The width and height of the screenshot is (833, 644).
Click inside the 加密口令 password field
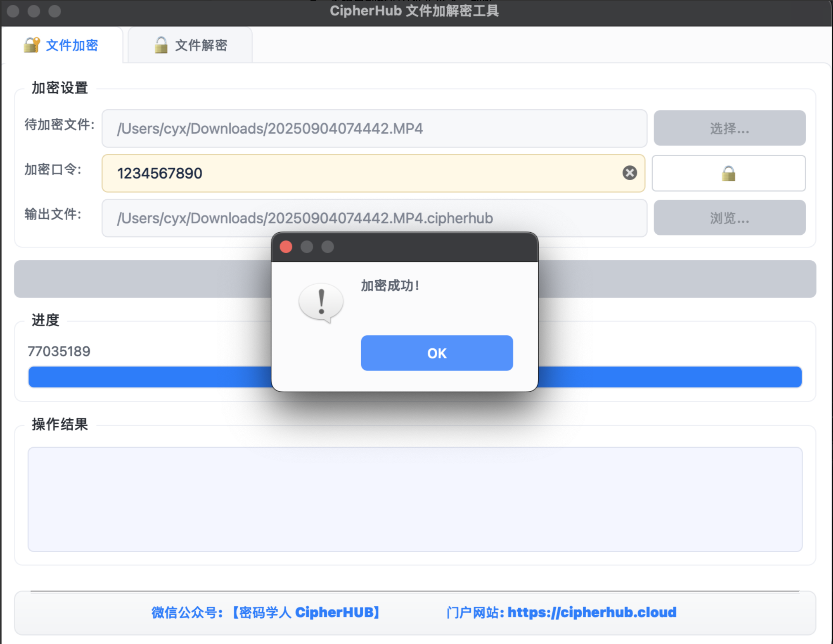point(360,173)
